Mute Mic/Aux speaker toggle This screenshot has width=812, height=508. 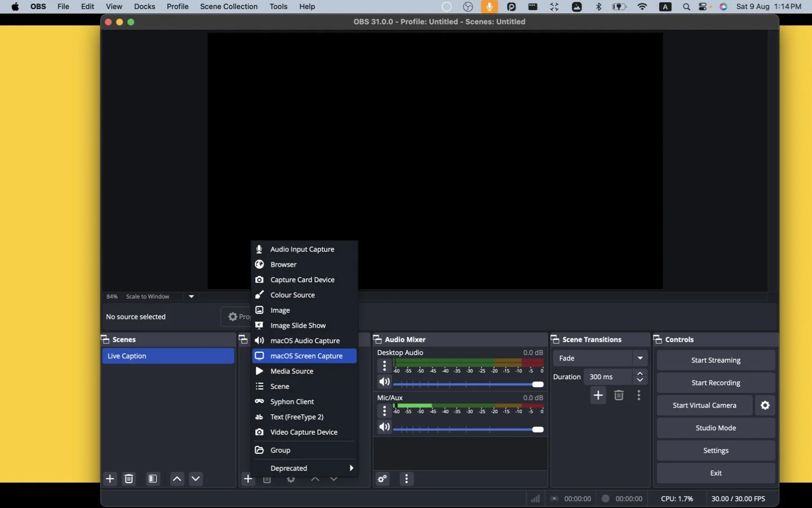point(385,427)
